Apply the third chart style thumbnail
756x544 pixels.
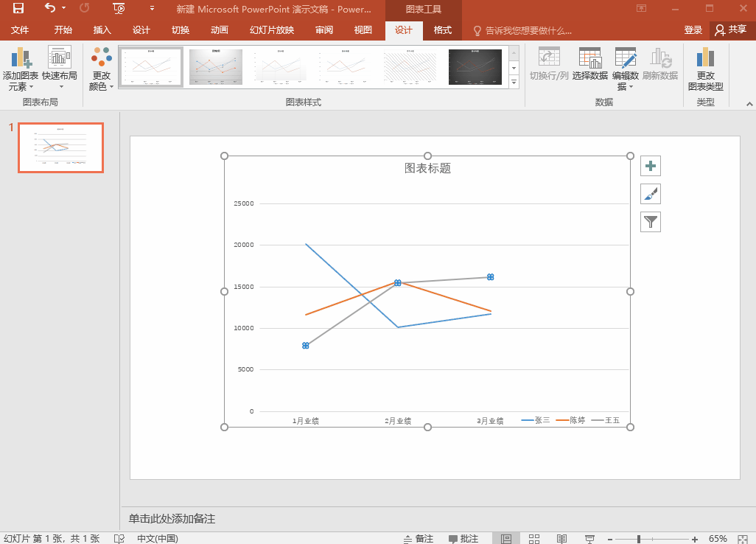pyautogui.click(x=281, y=66)
